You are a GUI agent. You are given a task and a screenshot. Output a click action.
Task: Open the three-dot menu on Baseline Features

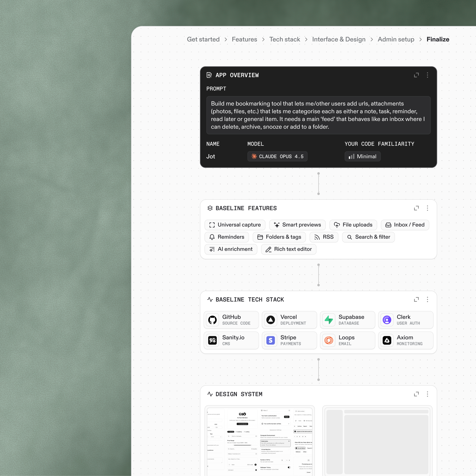tap(428, 208)
